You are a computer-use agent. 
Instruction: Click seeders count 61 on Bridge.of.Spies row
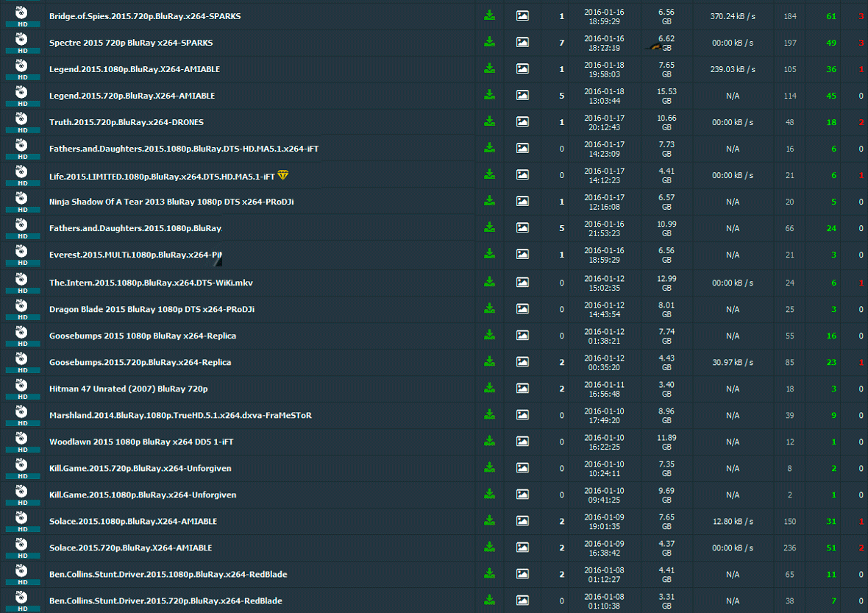tap(831, 16)
